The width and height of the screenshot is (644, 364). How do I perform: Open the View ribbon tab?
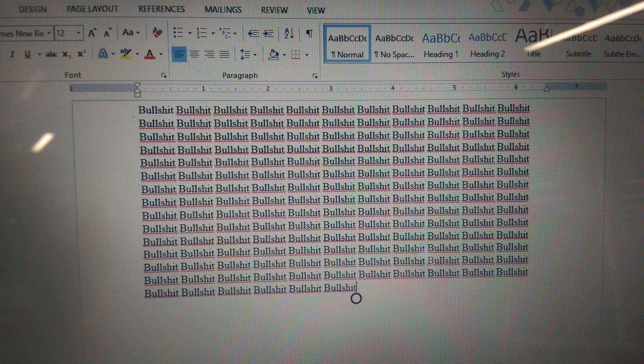point(316,11)
